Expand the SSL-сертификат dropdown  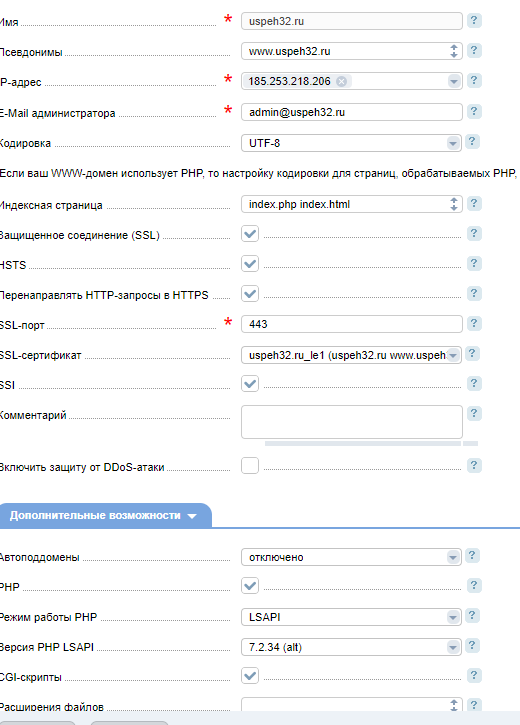click(351, 355)
